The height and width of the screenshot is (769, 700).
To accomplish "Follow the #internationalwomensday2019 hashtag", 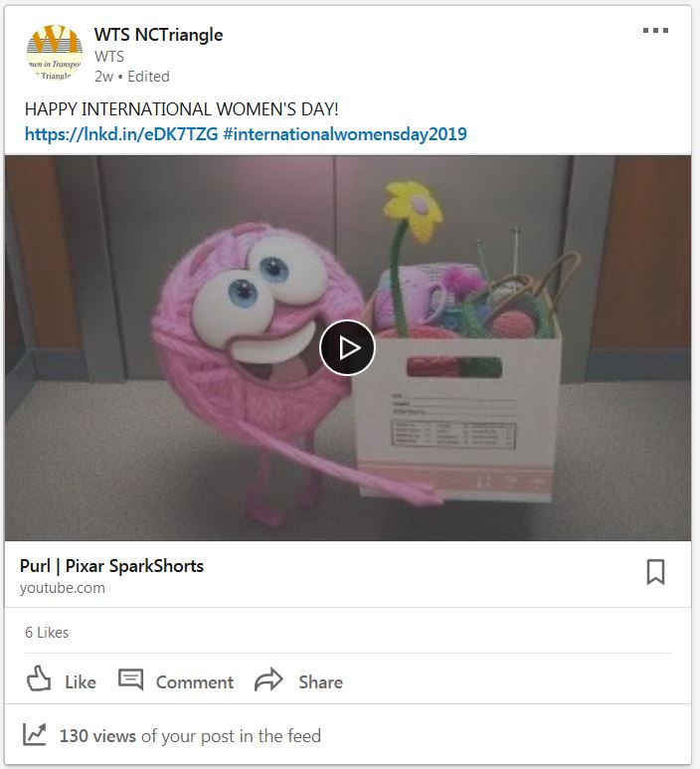I will pos(345,134).
